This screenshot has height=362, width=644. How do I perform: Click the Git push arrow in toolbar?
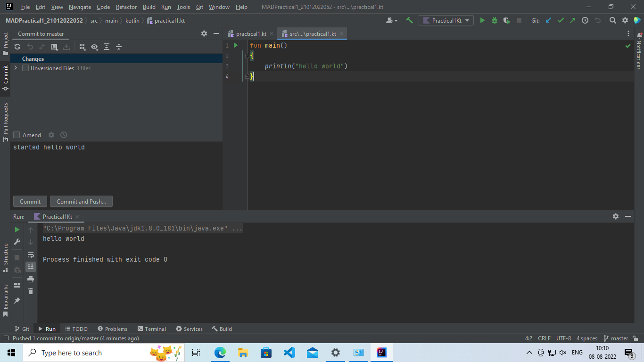point(573,20)
